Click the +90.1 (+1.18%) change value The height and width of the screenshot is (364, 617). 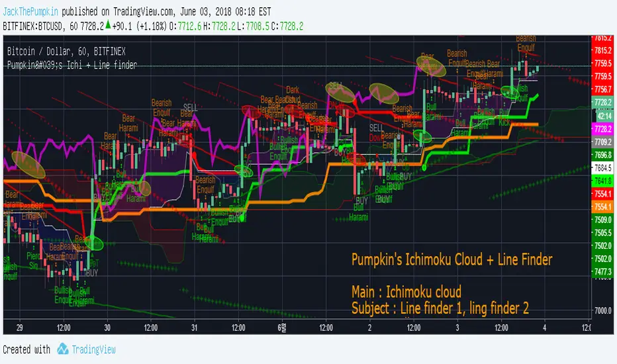click(139, 26)
